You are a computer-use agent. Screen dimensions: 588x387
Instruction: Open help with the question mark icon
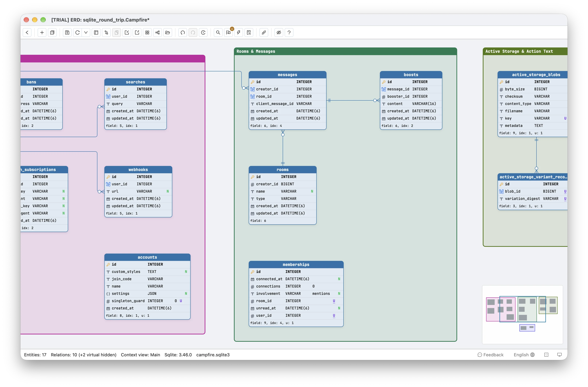pos(289,32)
